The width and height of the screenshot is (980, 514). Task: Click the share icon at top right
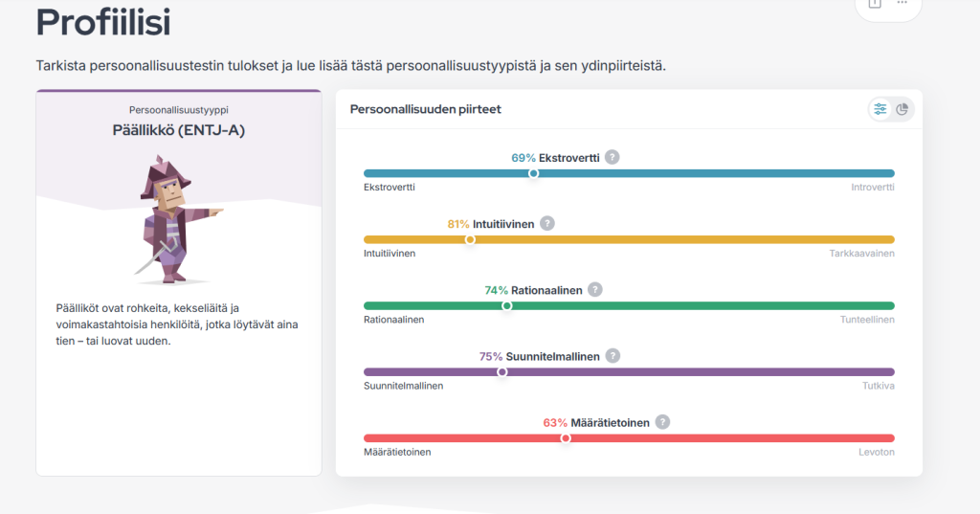point(874,4)
